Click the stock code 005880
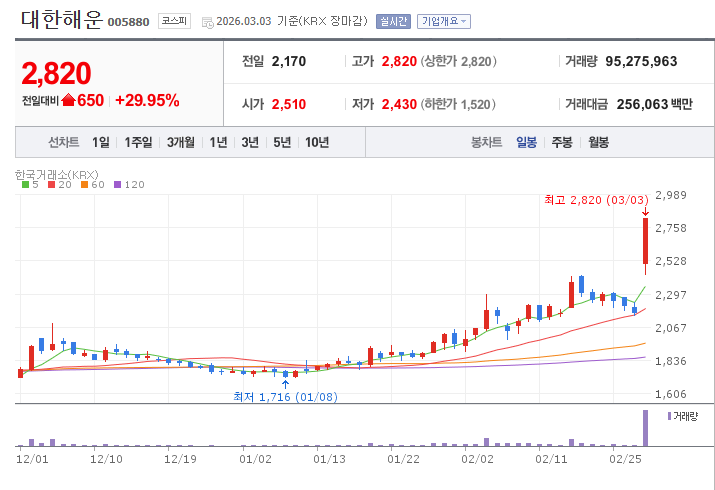This screenshot has height=490, width=715. coord(129,22)
